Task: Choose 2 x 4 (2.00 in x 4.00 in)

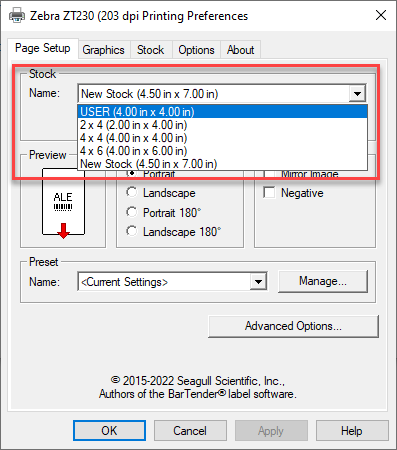Action: point(222,125)
